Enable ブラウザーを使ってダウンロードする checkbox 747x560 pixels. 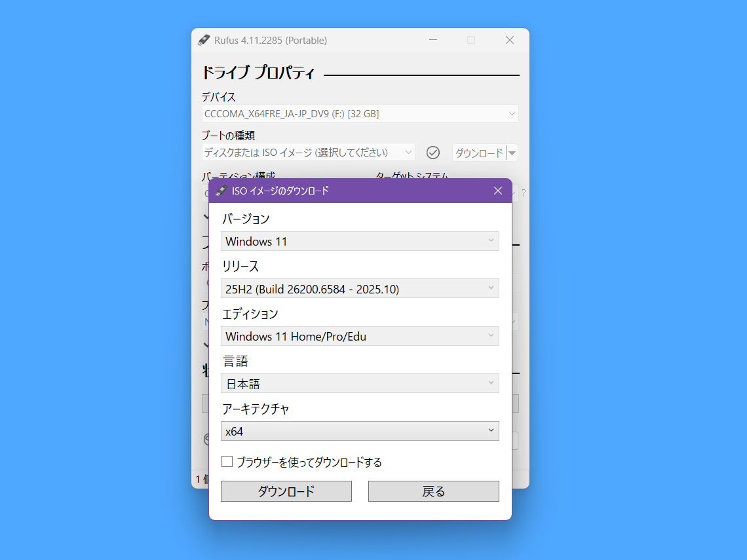pyautogui.click(x=227, y=462)
